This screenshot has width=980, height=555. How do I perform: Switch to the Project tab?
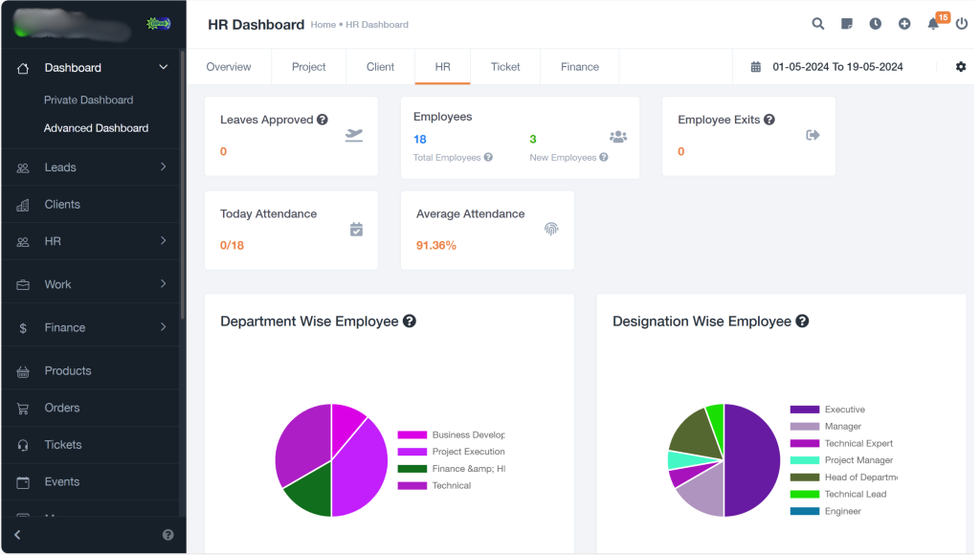[x=308, y=67]
